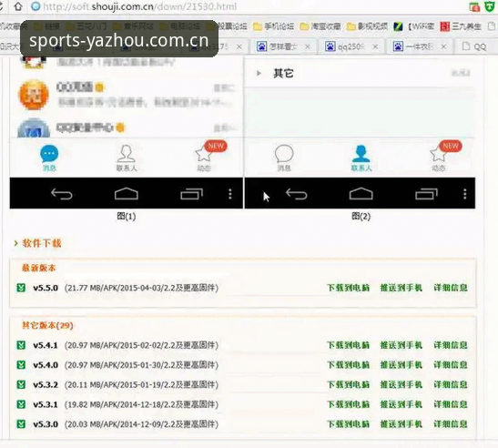The width and height of the screenshot is (498, 448).
Task: Close the 一件衣 tab
Action: (x=444, y=46)
